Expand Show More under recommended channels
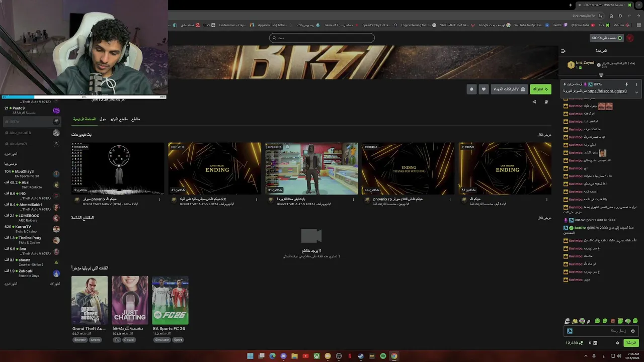Image resolution: width=644 pixels, height=362 pixels. point(11,284)
